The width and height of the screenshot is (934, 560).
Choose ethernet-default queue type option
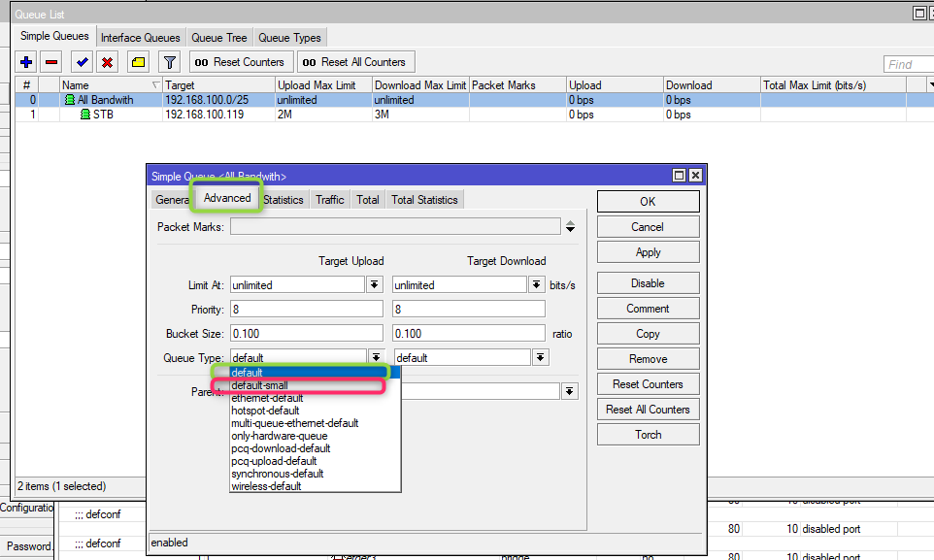315,398
